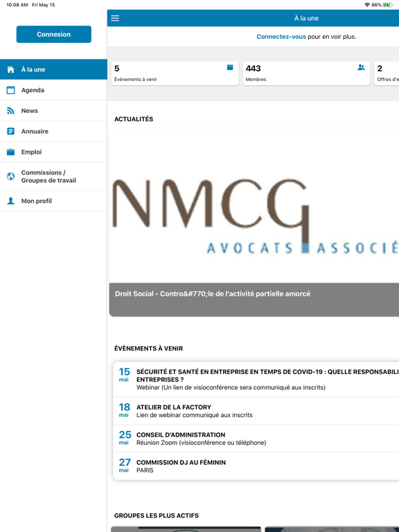Image resolution: width=399 pixels, height=532 pixels.
Task: Click the Connexion button
Action: pos(53,34)
